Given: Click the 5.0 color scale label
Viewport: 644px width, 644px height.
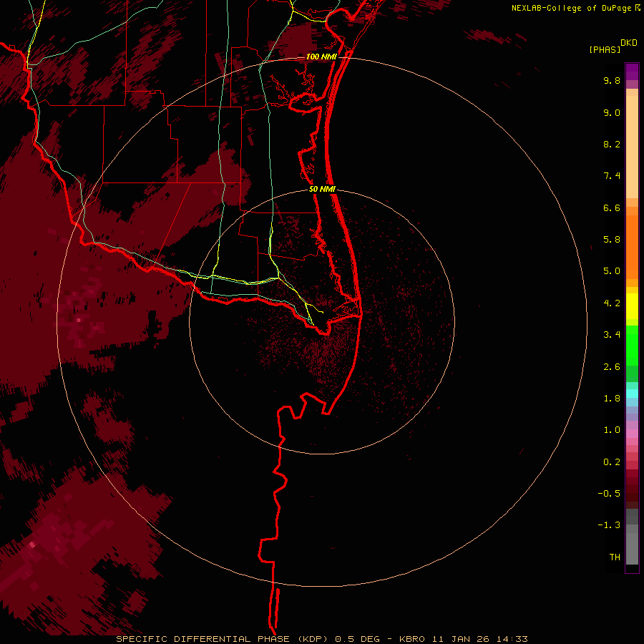Looking at the screenshot, I should click(612, 271).
